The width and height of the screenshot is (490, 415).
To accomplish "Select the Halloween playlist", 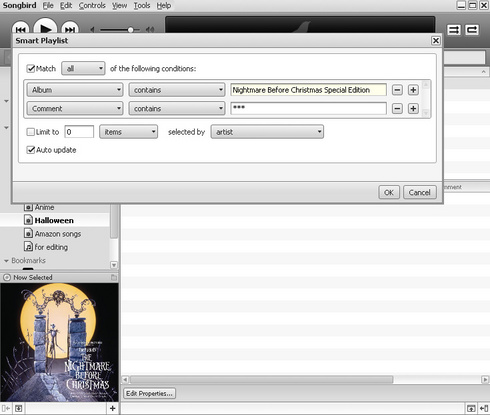I will coord(54,221).
